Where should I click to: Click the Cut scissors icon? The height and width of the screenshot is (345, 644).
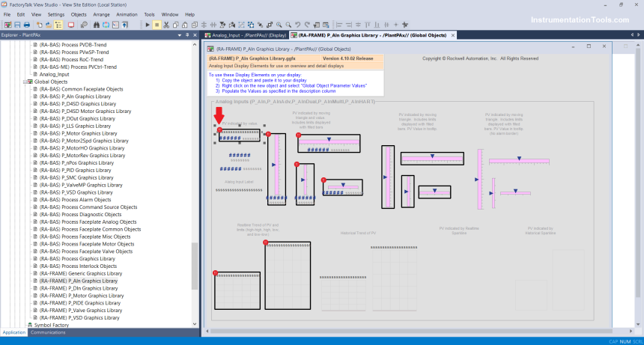[x=166, y=25]
